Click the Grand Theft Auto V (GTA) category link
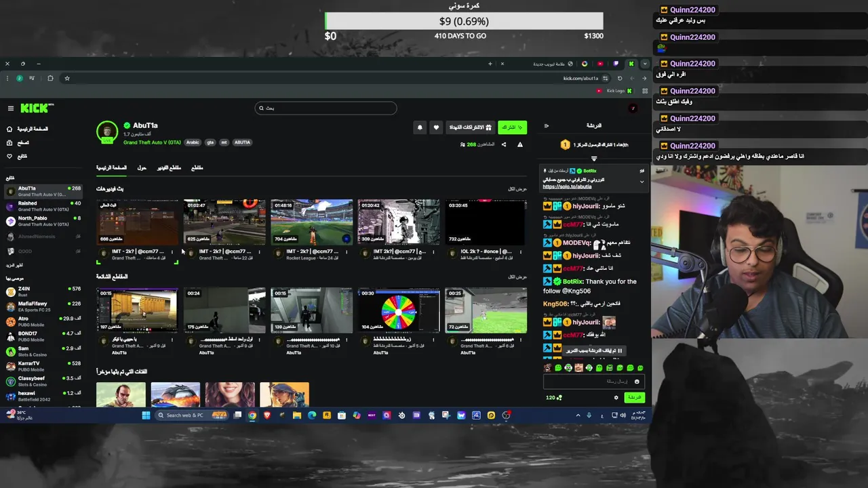Viewport: 868px width, 488px height. [x=152, y=142]
